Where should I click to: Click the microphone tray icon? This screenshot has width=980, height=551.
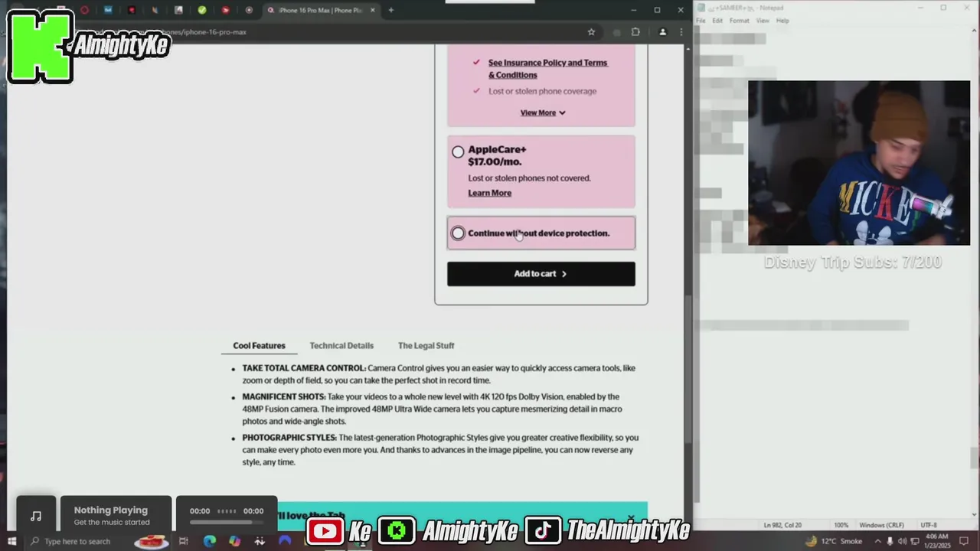point(890,541)
